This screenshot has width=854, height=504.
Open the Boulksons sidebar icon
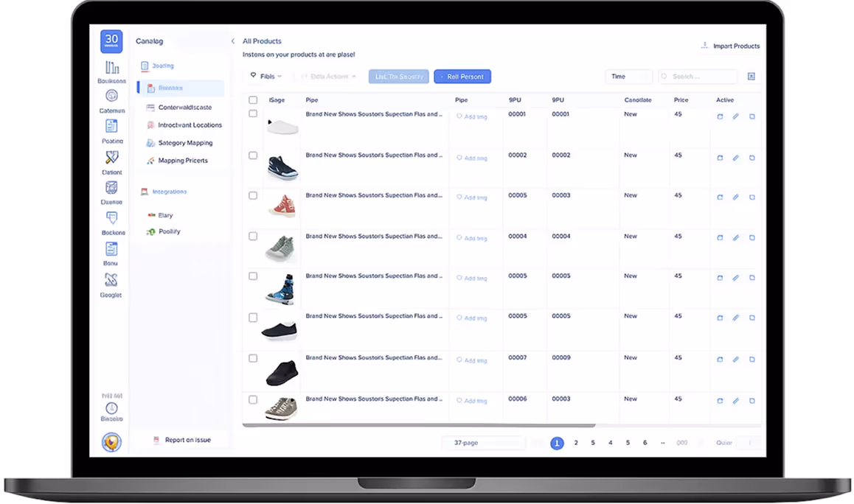point(111,68)
